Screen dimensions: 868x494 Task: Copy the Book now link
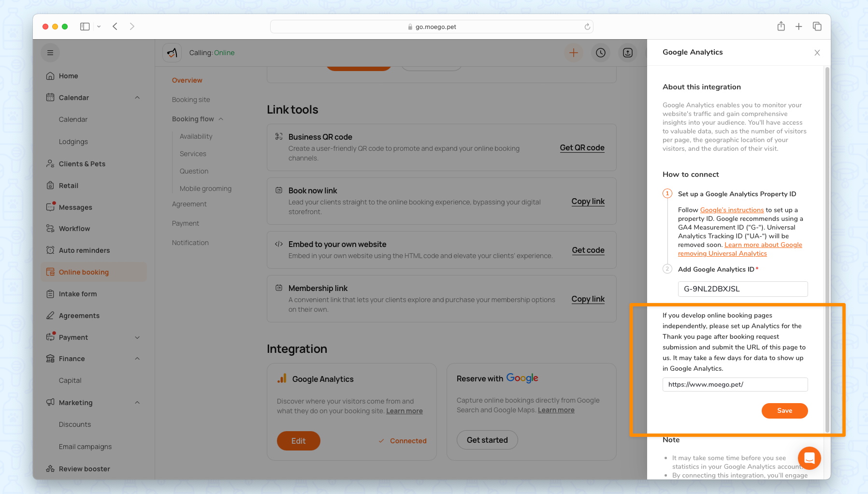588,201
